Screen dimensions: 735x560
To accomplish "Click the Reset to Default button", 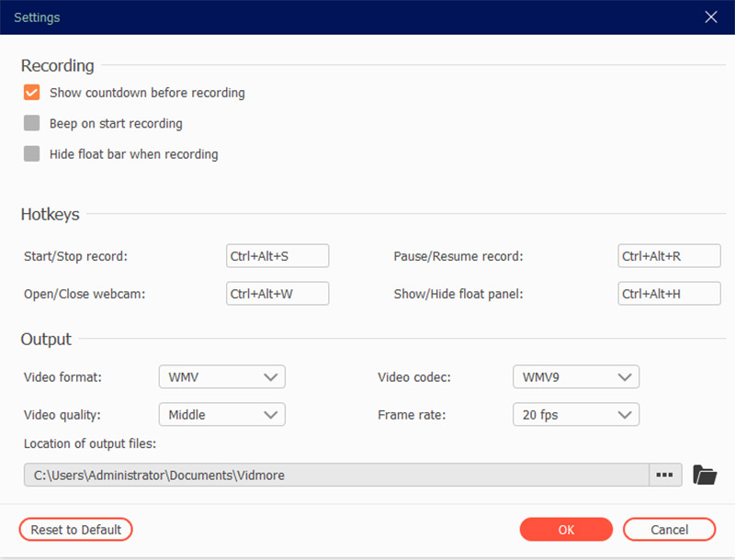I will click(76, 530).
